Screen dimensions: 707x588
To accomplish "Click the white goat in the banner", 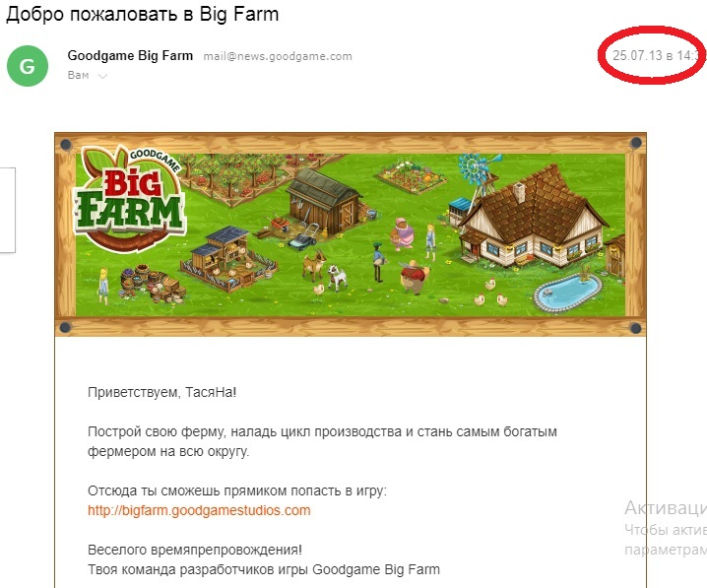I will click(x=338, y=276).
